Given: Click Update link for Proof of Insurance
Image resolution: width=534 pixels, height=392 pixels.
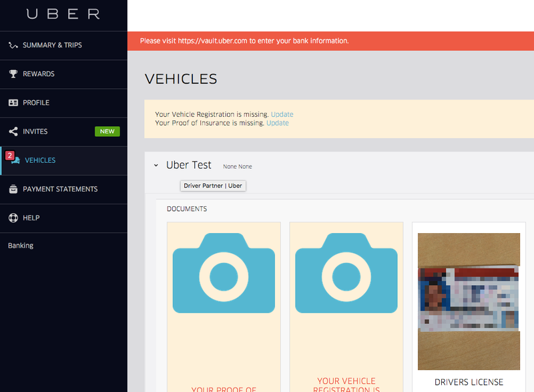Looking at the screenshot, I should 278,123.
